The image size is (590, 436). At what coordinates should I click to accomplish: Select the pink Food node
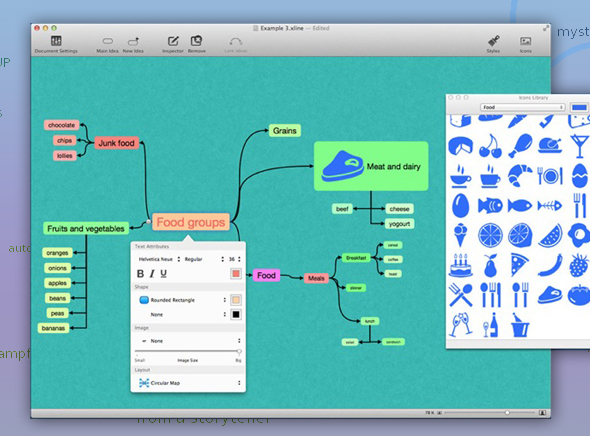266,275
